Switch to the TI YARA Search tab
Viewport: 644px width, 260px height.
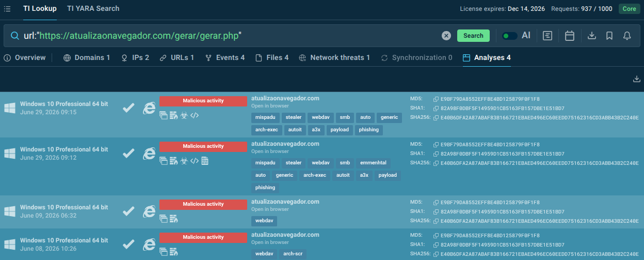pyautogui.click(x=93, y=9)
